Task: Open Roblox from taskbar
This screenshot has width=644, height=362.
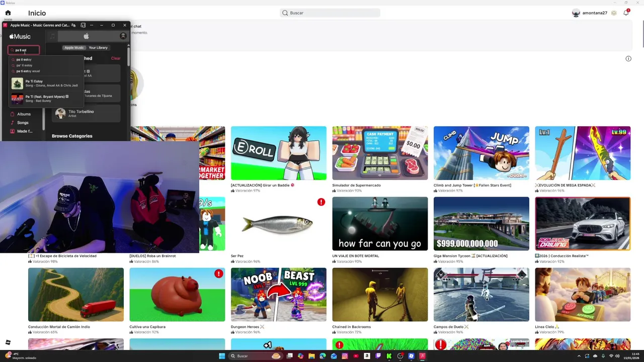Action: [x=411, y=356]
